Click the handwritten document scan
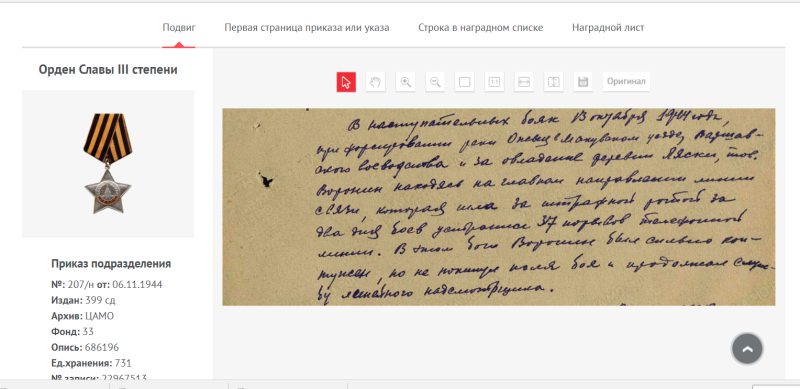This screenshot has width=800, height=389. coord(498,207)
